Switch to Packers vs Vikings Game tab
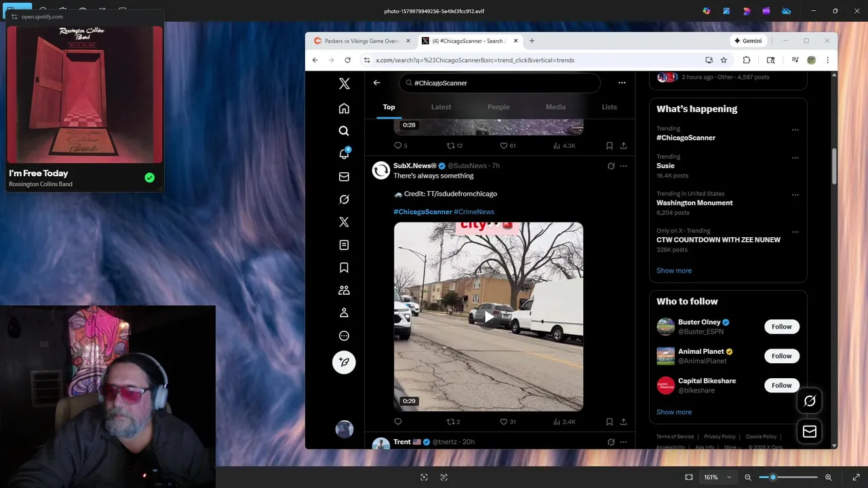 [361, 41]
